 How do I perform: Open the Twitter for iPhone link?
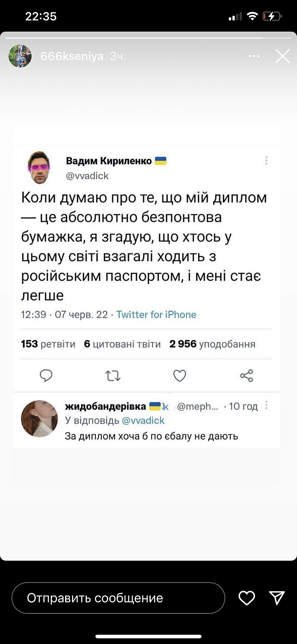[156, 314]
